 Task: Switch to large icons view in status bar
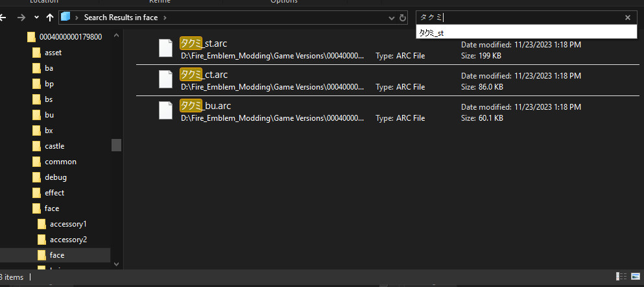click(x=634, y=277)
